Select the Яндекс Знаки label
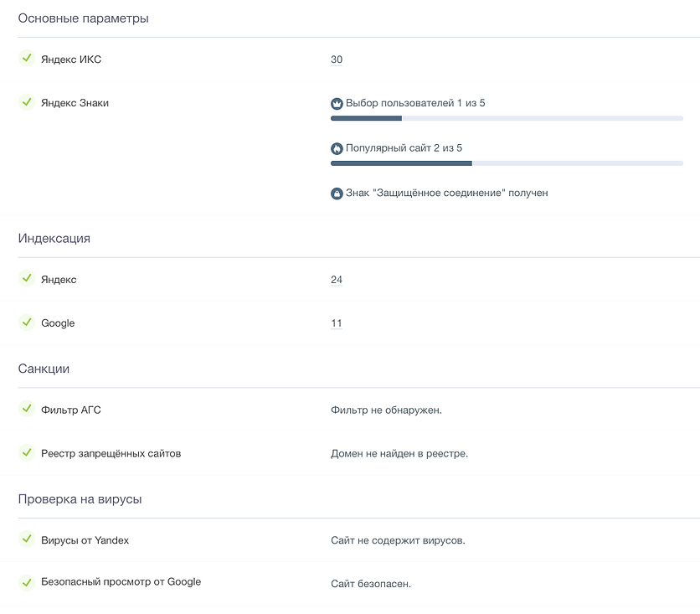This screenshot has width=700, height=614. [75, 103]
